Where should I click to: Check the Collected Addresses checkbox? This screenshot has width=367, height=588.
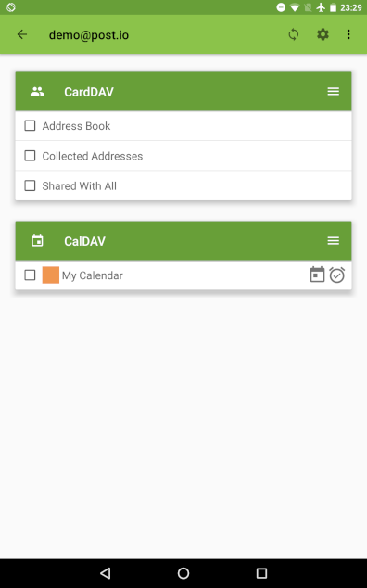pos(30,156)
